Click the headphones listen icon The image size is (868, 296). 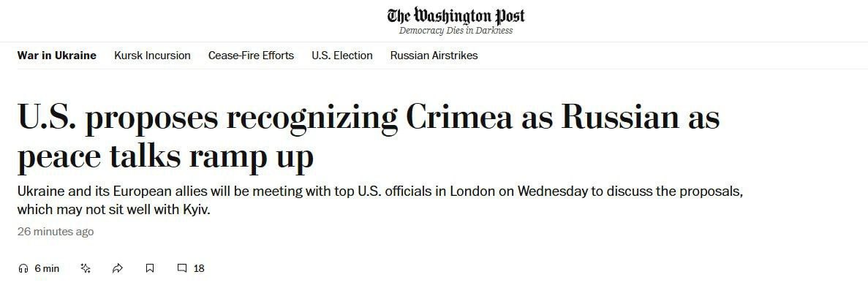tap(23, 268)
